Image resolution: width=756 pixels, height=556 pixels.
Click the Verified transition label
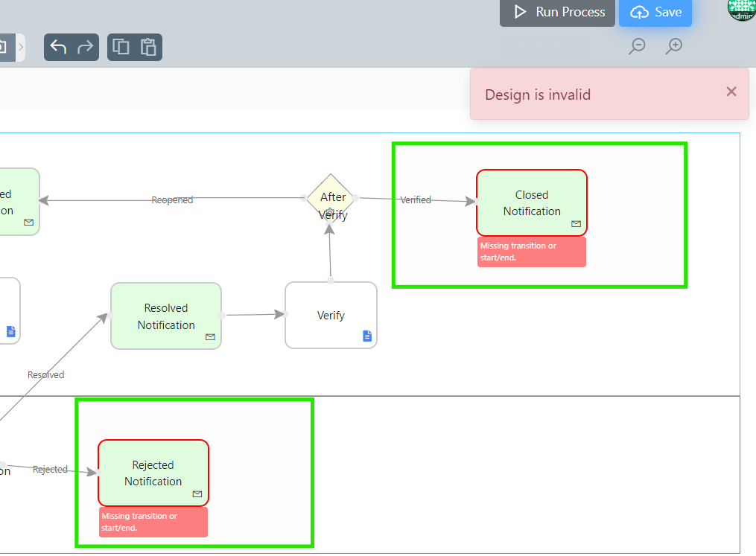point(416,199)
